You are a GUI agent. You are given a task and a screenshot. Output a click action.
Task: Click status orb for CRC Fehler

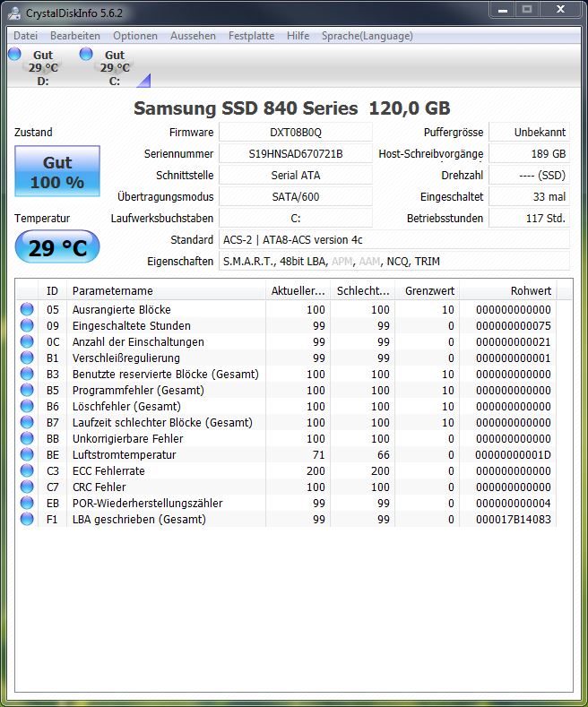[x=27, y=487]
